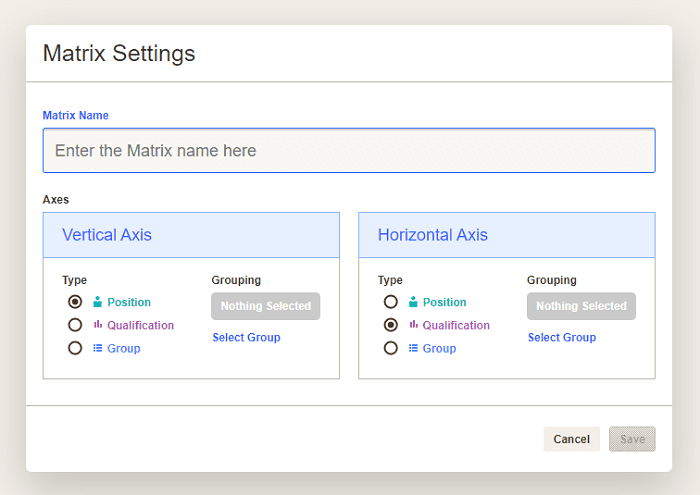
Task: Click the Group list icon under Horizontal Axis
Action: (x=413, y=348)
